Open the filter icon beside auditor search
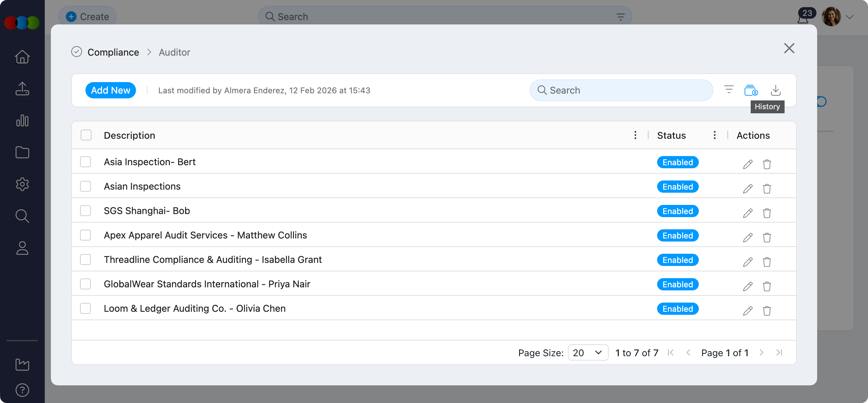Viewport: 868px width, 403px height. 729,90
